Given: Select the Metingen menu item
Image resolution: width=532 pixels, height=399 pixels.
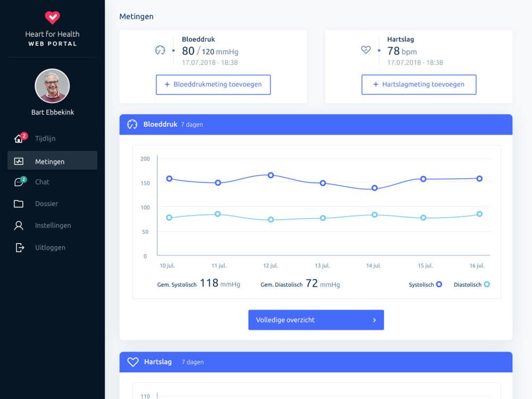Looking at the screenshot, I should coord(52,161).
